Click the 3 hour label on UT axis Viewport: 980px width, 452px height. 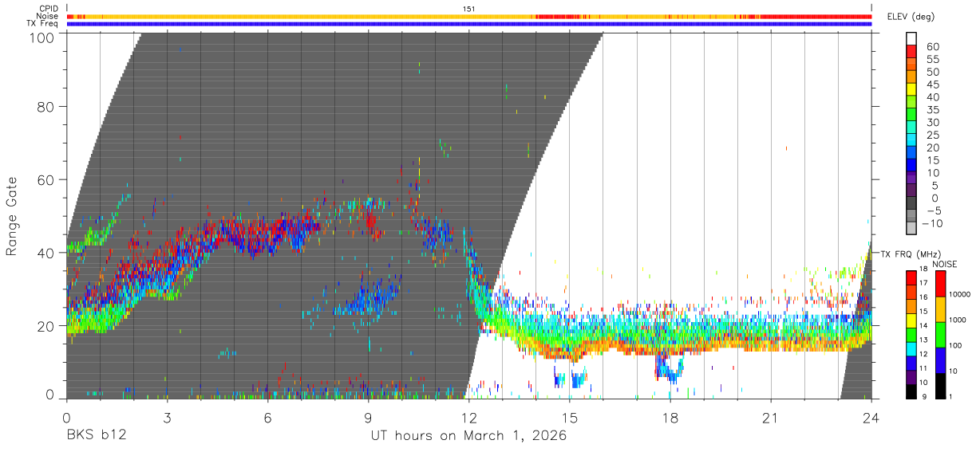(168, 418)
